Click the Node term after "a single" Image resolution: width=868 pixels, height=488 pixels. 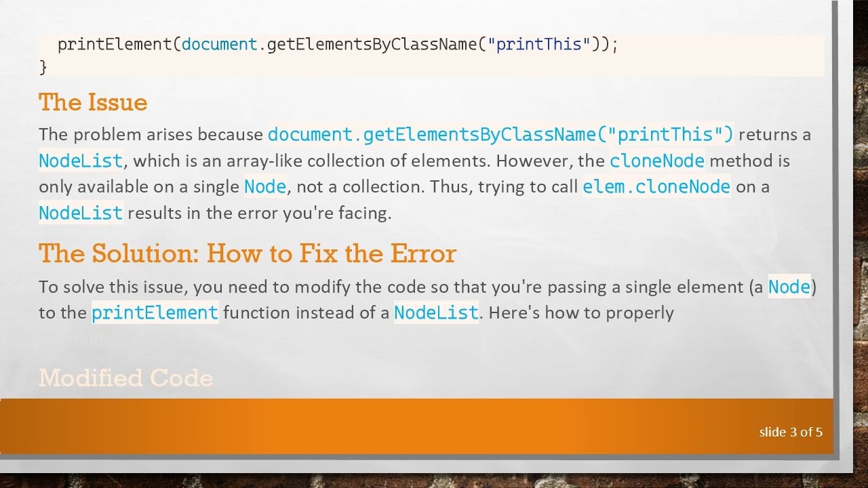[x=265, y=186]
